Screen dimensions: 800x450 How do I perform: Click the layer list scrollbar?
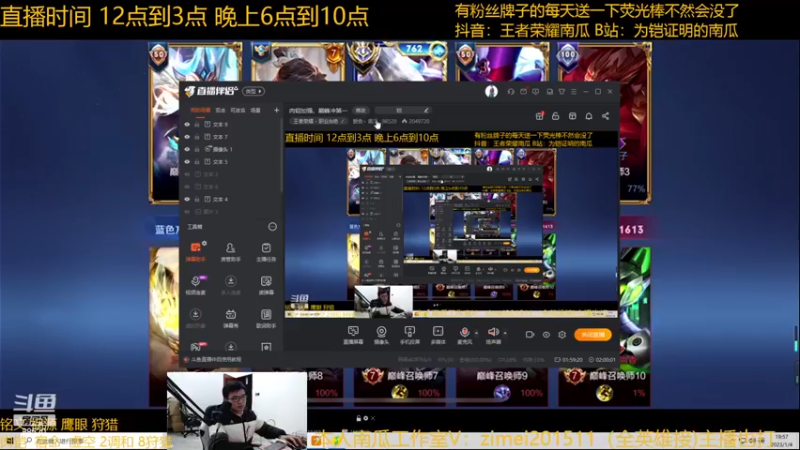click(282, 156)
